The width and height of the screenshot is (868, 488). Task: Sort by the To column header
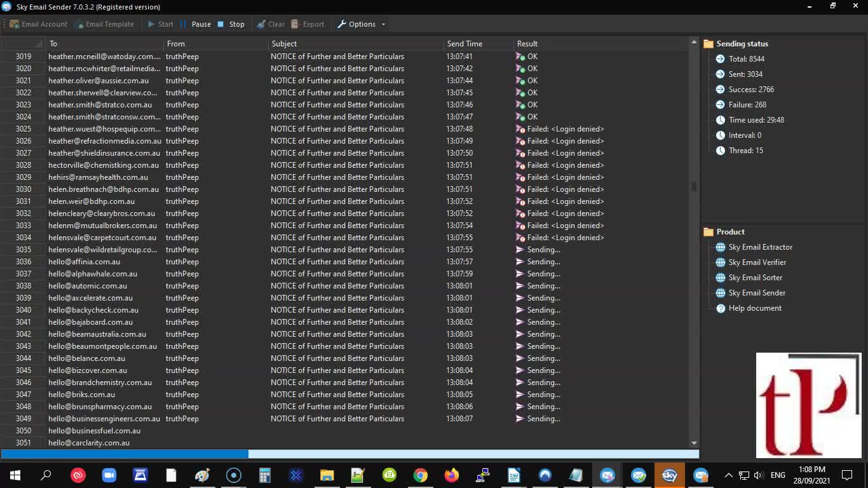(x=105, y=44)
